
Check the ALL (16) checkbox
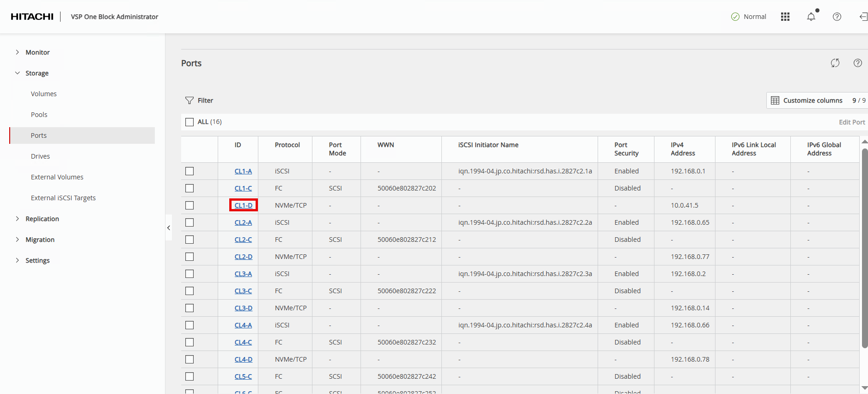[189, 122]
